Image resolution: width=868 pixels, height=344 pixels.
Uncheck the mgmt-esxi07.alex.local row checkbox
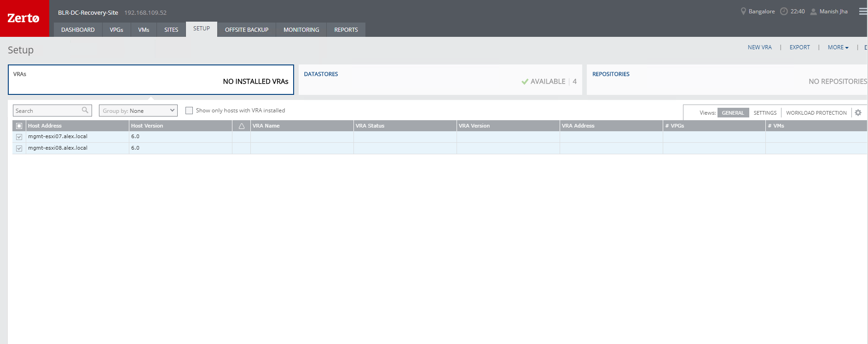19,137
